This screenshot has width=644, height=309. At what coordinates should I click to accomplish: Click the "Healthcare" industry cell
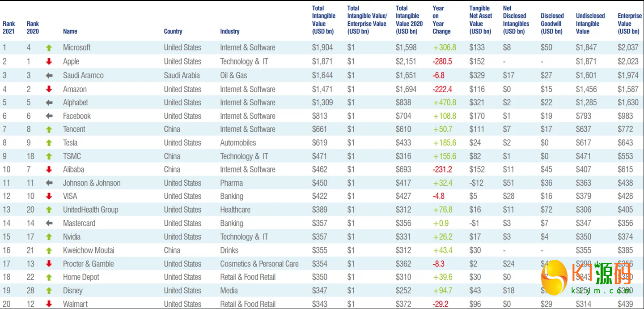(x=235, y=210)
